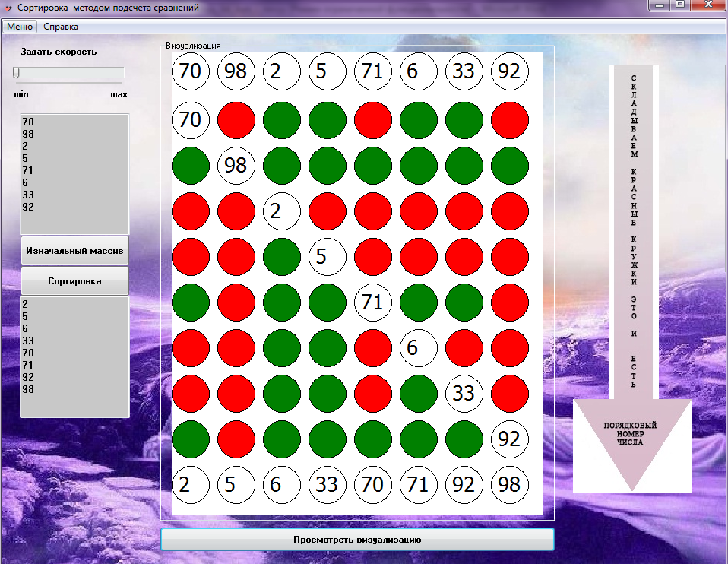
Task: Click the Изначальный массив button
Action: pyautogui.click(x=74, y=251)
